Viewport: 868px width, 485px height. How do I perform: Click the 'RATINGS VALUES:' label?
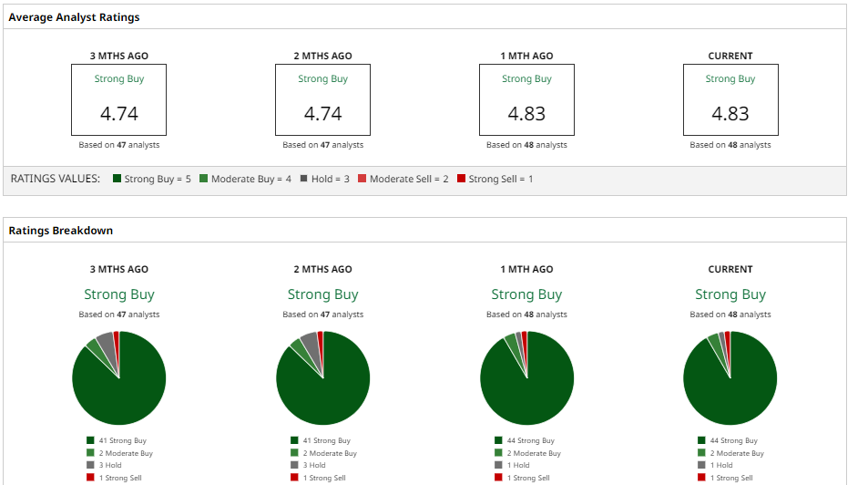[56, 179]
